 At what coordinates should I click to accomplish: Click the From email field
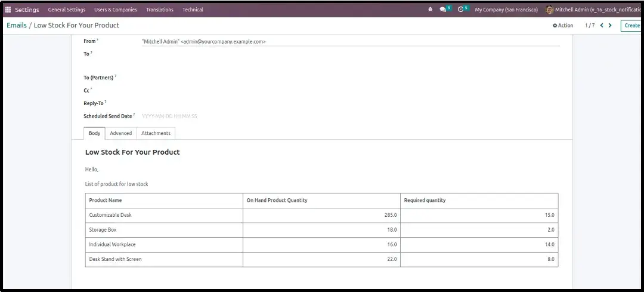click(x=351, y=42)
